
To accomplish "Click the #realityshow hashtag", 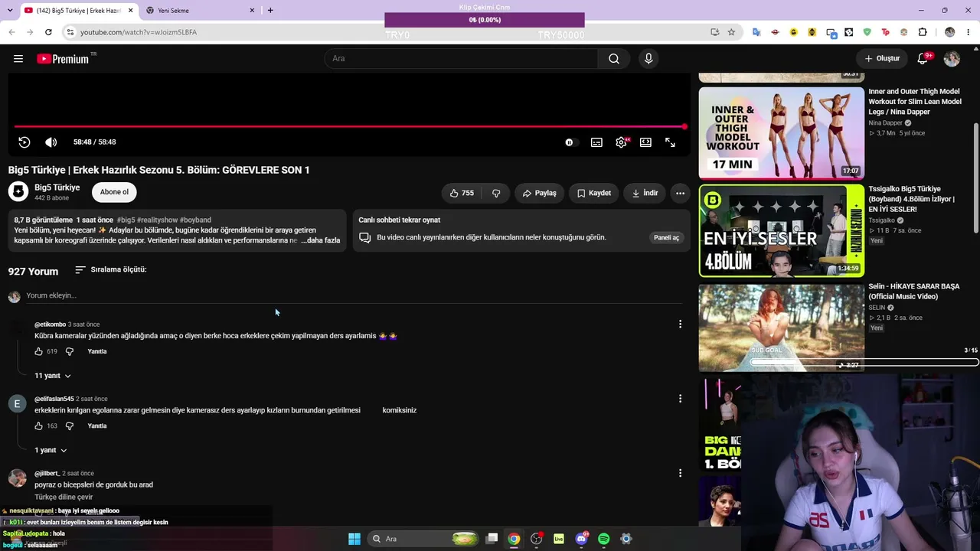I will (x=157, y=220).
